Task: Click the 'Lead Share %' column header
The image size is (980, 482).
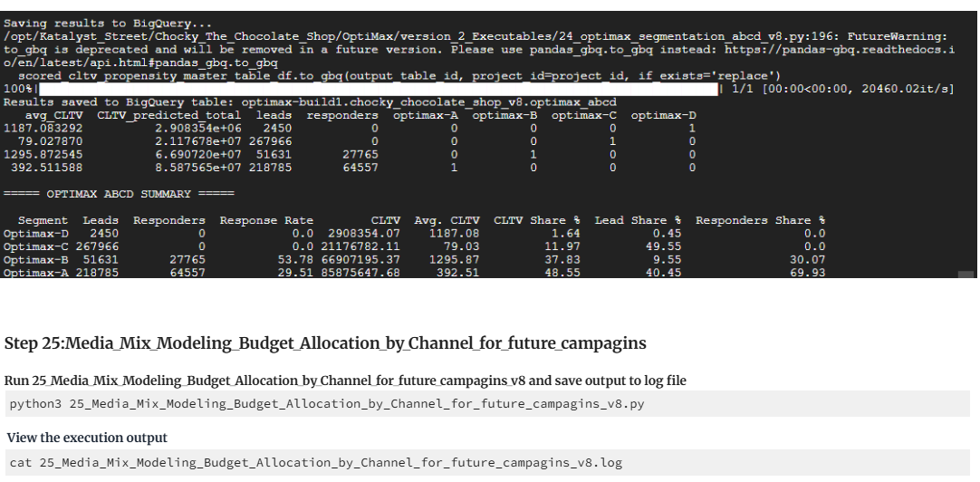Action: click(x=638, y=220)
